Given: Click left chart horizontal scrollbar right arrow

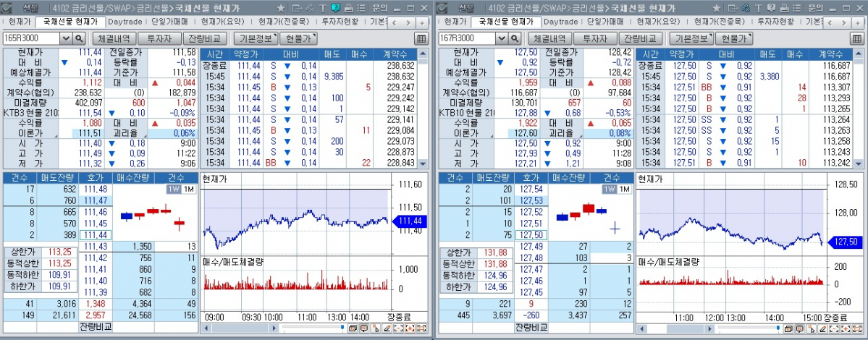Looking at the screenshot, I should click(274, 328).
